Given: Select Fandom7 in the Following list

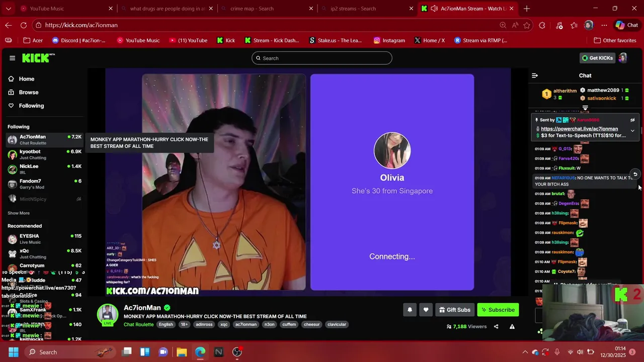Looking at the screenshot, I should tap(44, 184).
